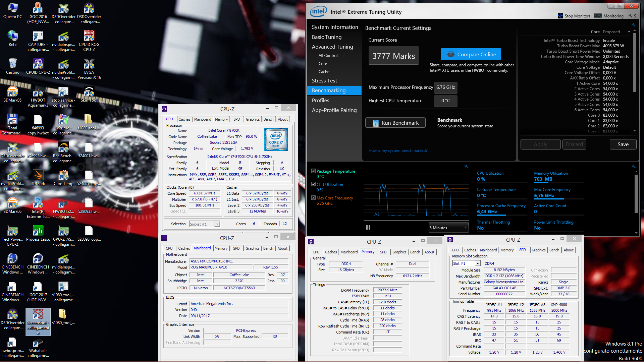Open the Slot #1 memory slot dropdown
The image size is (644, 362).
click(x=466, y=263)
